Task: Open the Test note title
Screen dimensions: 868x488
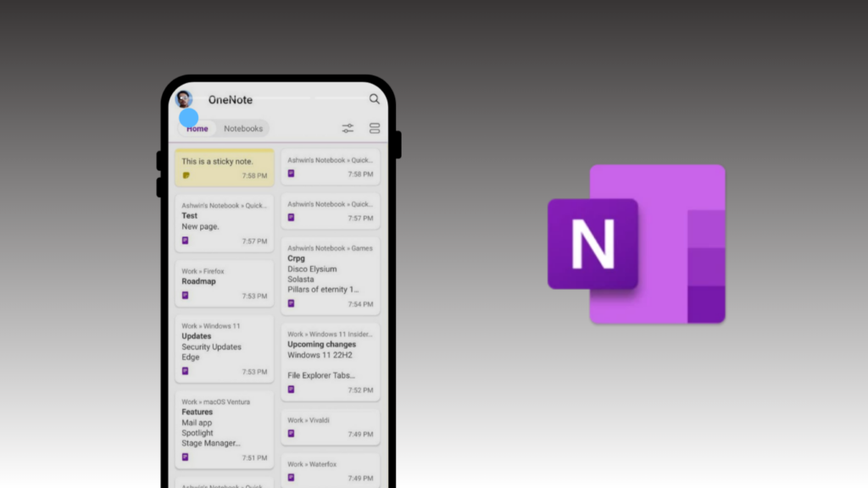Action: [x=189, y=216]
